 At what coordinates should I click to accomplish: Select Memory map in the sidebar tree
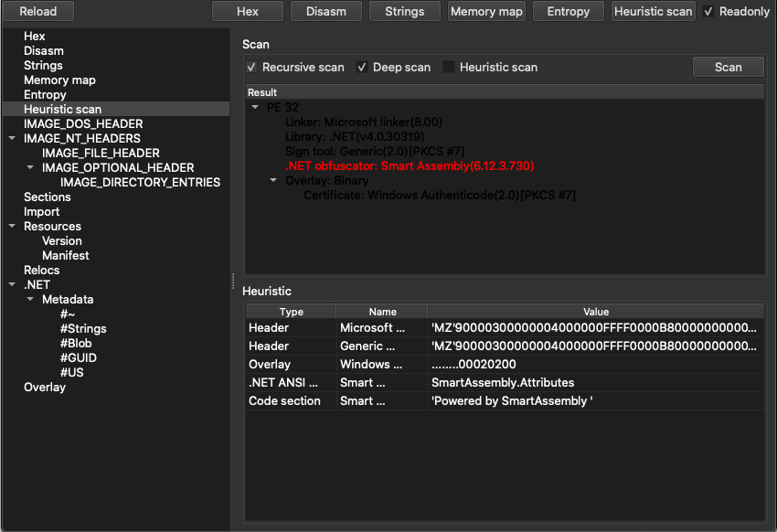pos(59,80)
